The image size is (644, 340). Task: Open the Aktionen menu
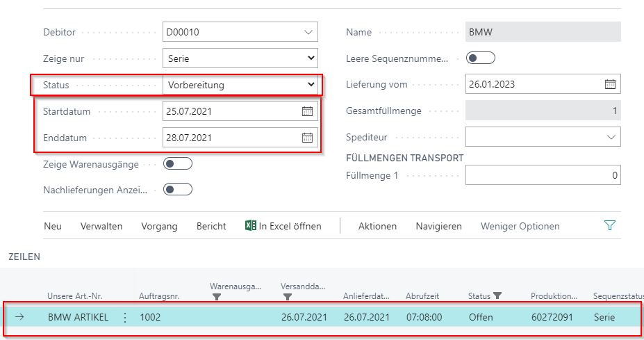[x=377, y=226]
